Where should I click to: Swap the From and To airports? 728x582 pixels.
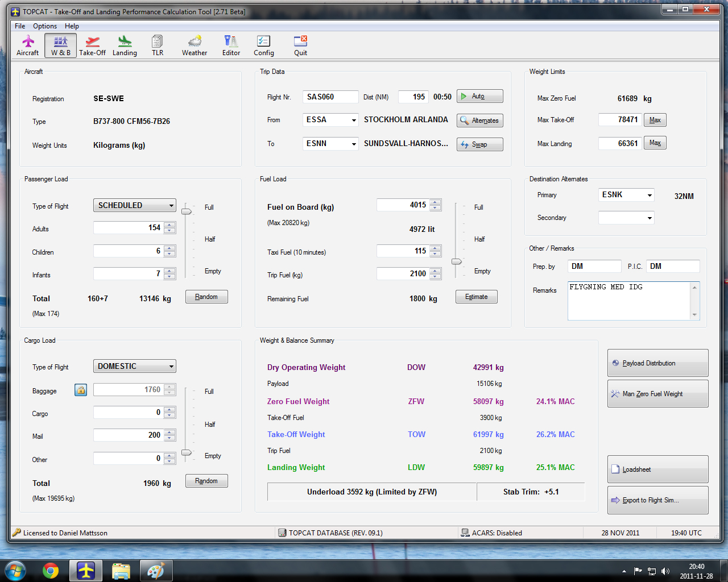(480, 144)
